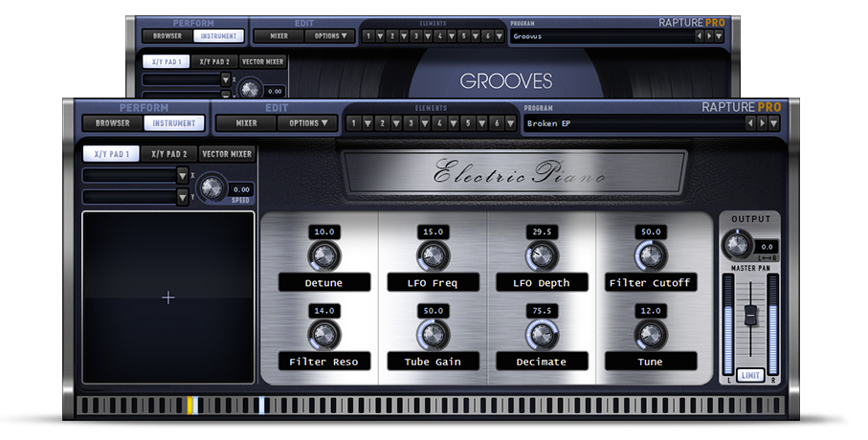The width and height of the screenshot is (868, 440).
Task: Click the right channel output level meter
Action: coord(773,324)
